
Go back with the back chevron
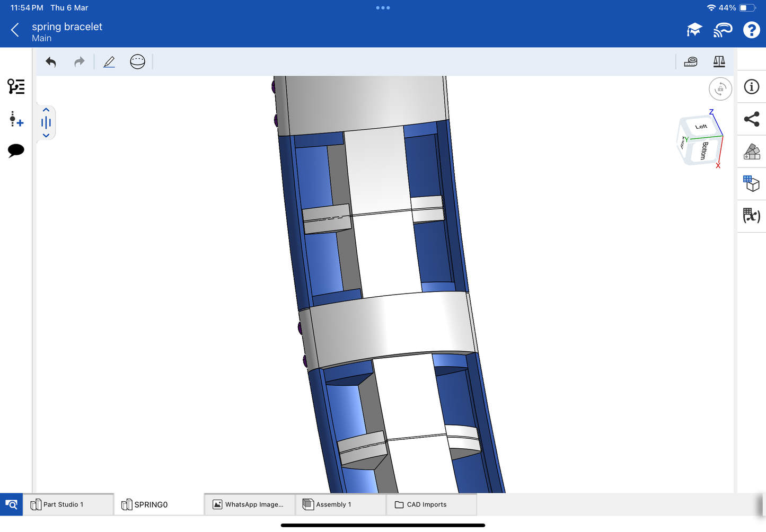pos(15,30)
